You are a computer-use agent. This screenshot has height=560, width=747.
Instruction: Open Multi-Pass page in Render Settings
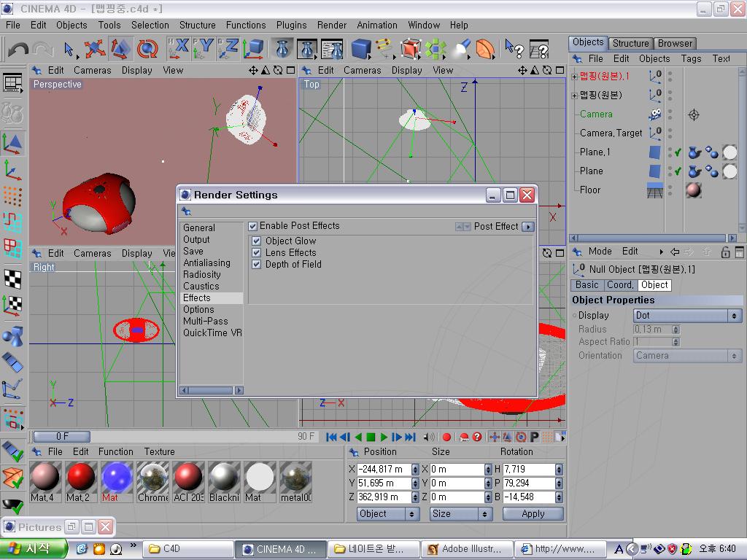pos(206,322)
